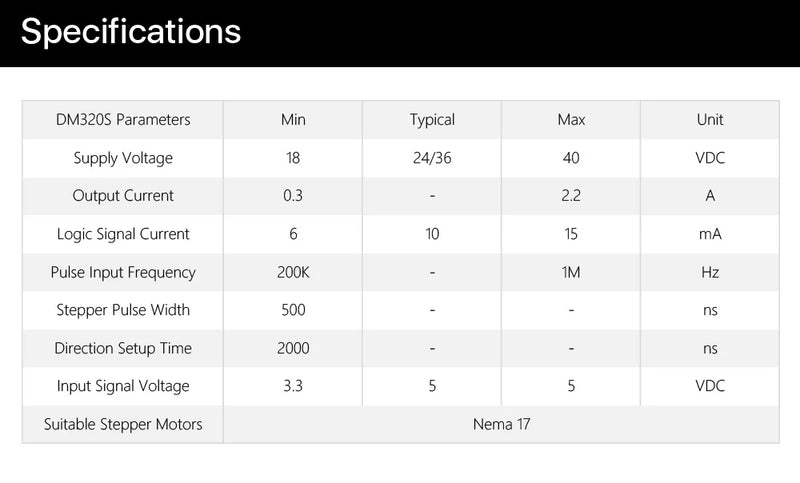Click the Nema 17 cell
Screen dimensions: 800x483
501,424
